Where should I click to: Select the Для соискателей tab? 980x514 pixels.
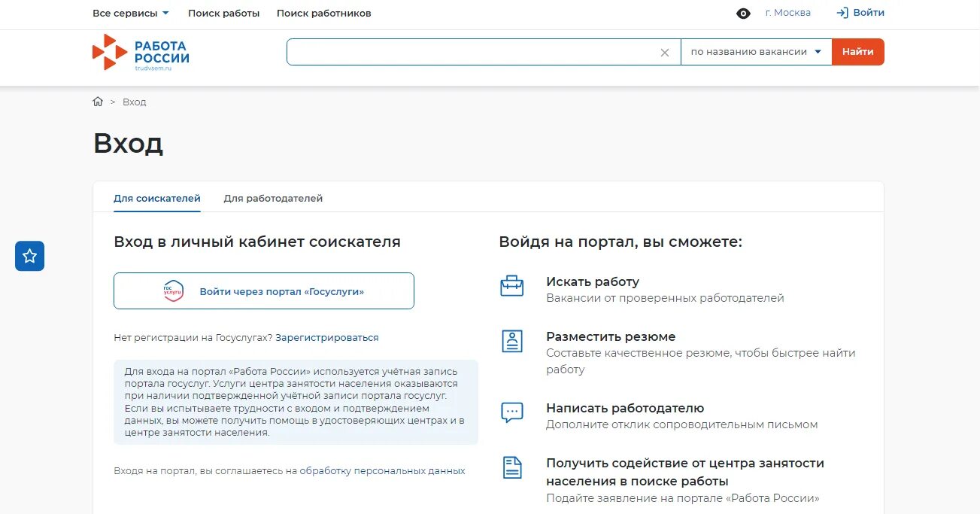tap(157, 199)
